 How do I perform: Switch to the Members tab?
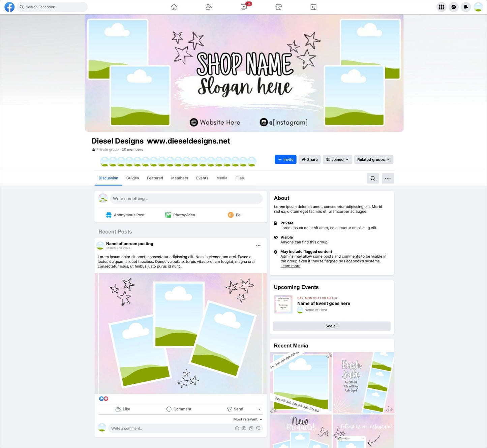point(179,178)
